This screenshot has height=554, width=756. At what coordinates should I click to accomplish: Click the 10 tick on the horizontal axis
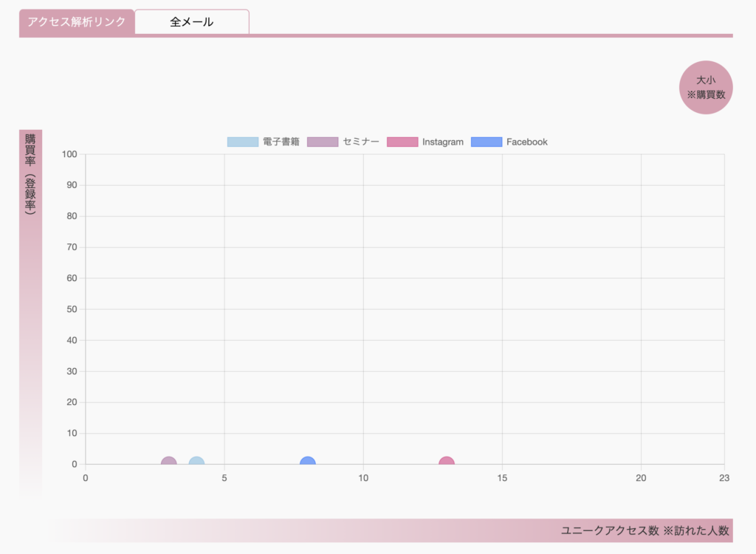[363, 478]
